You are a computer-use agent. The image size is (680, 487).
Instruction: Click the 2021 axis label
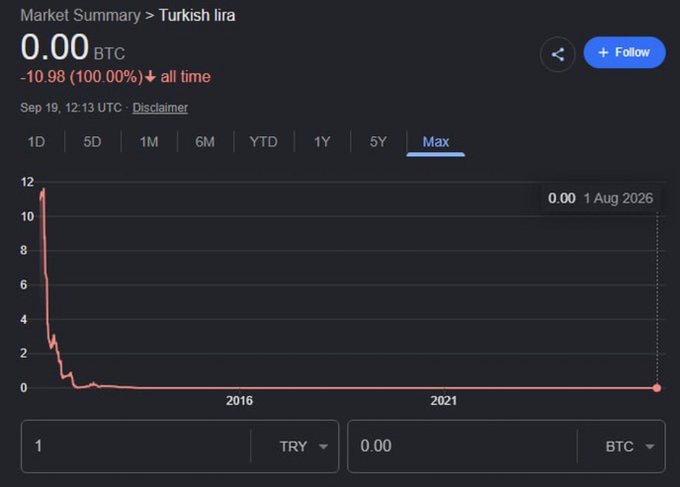[x=443, y=400]
